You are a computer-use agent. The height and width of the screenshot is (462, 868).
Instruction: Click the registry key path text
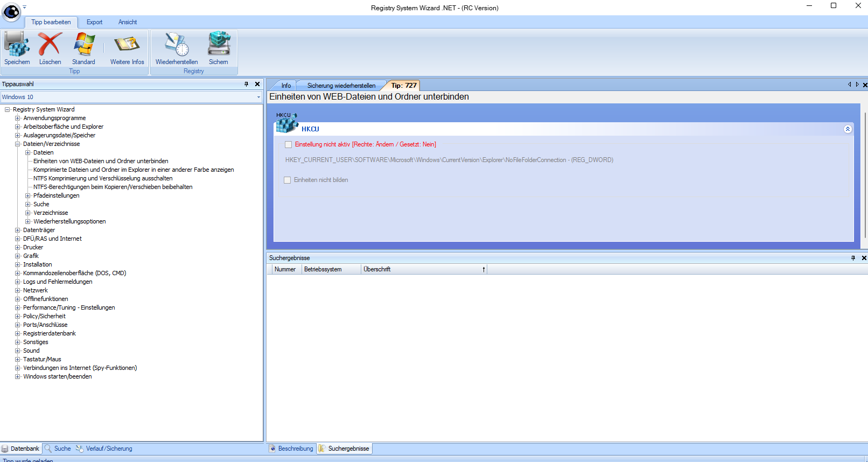coord(449,160)
